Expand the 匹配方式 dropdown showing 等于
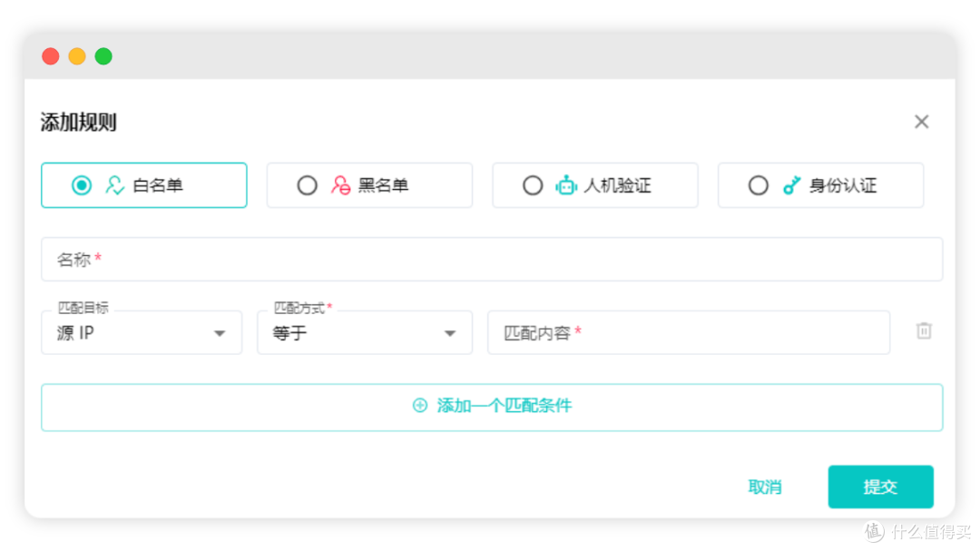Image resolution: width=980 pixels, height=552 pixels. point(363,333)
